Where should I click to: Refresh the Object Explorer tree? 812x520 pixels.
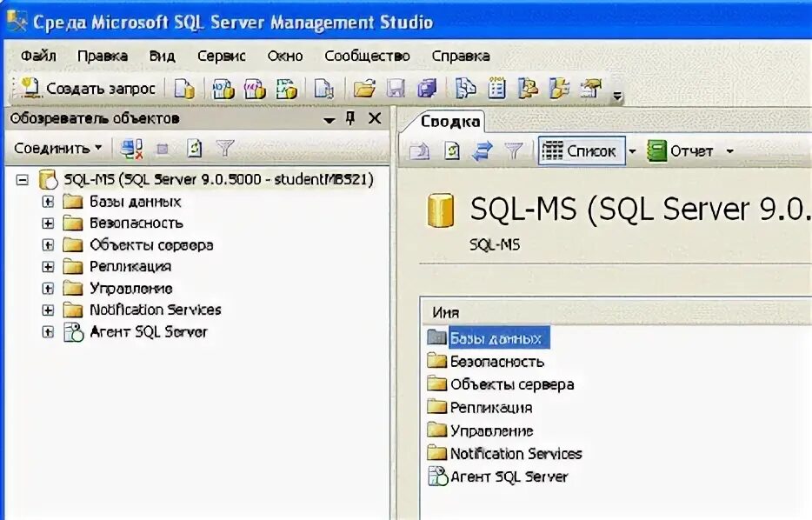[x=194, y=149]
